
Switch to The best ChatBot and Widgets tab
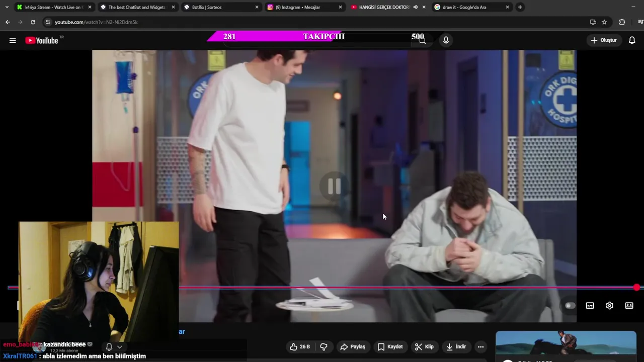(x=137, y=7)
